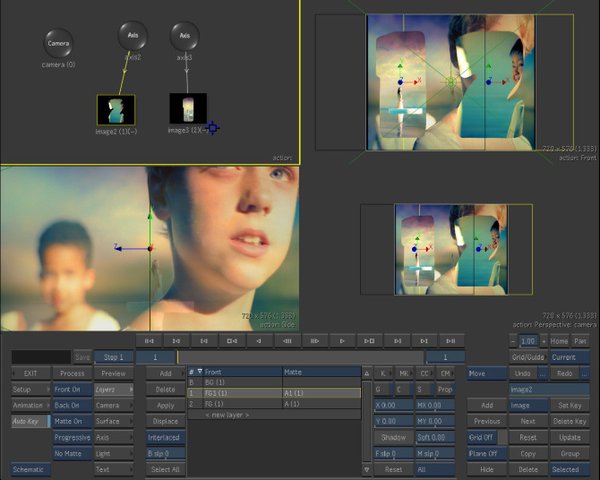Click the Process button
This screenshot has height=480, width=600.
pyautogui.click(x=70, y=373)
